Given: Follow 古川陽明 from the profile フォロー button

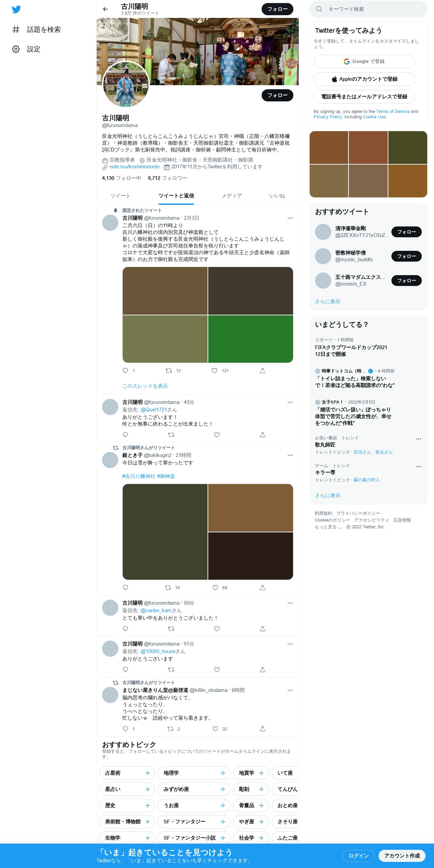Looking at the screenshot, I should pyautogui.click(x=277, y=95).
